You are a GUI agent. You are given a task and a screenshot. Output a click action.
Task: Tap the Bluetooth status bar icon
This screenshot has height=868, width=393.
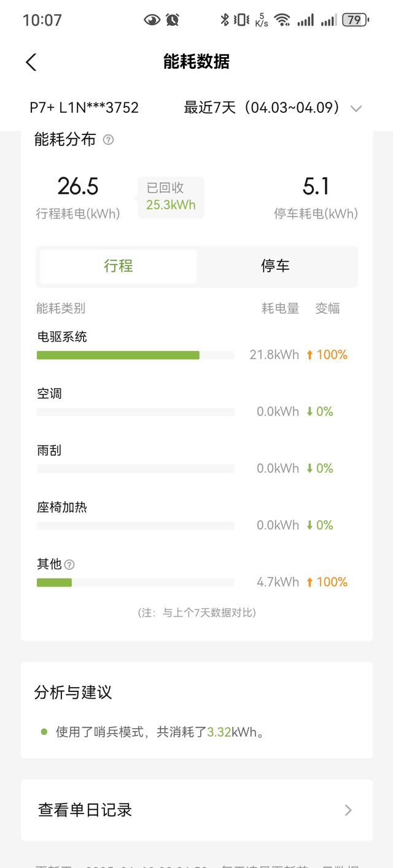[x=225, y=20]
